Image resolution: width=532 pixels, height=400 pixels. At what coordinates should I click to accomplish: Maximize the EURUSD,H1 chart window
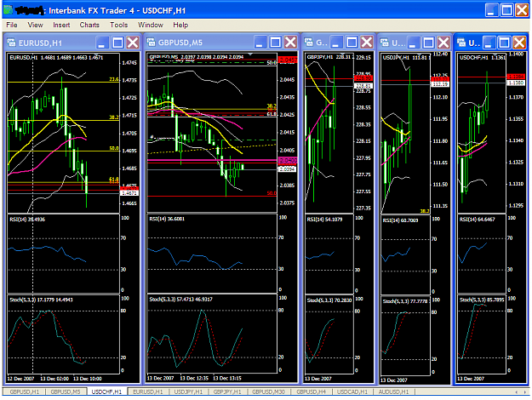(x=117, y=43)
